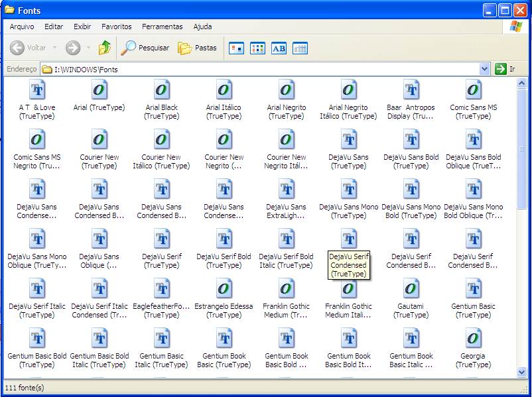Select the Arial Black font icon
Image resolution: width=532 pixels, height=397 pixels.
(x=161, y=90)
